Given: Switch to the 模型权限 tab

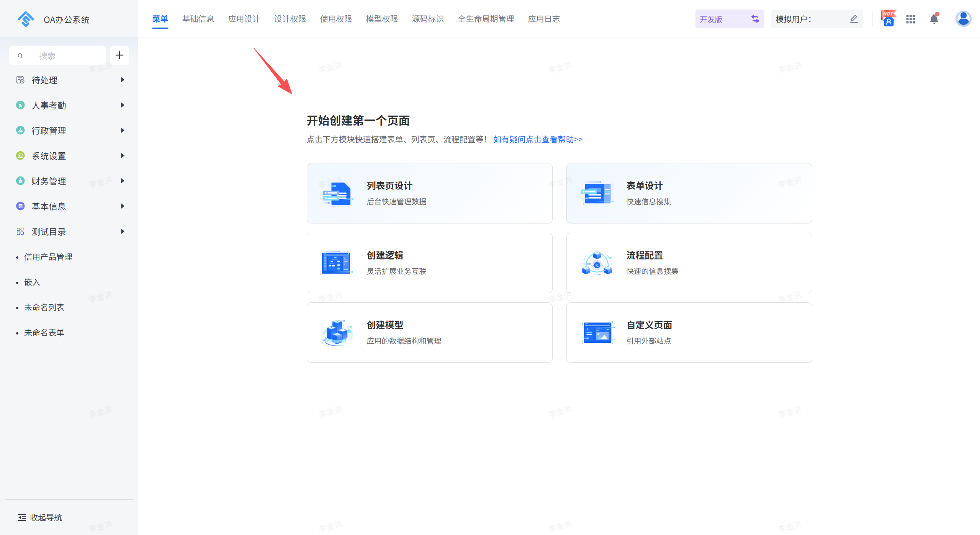Looking at the screenshot, I should pyautogui.click(x=382, y=19).
